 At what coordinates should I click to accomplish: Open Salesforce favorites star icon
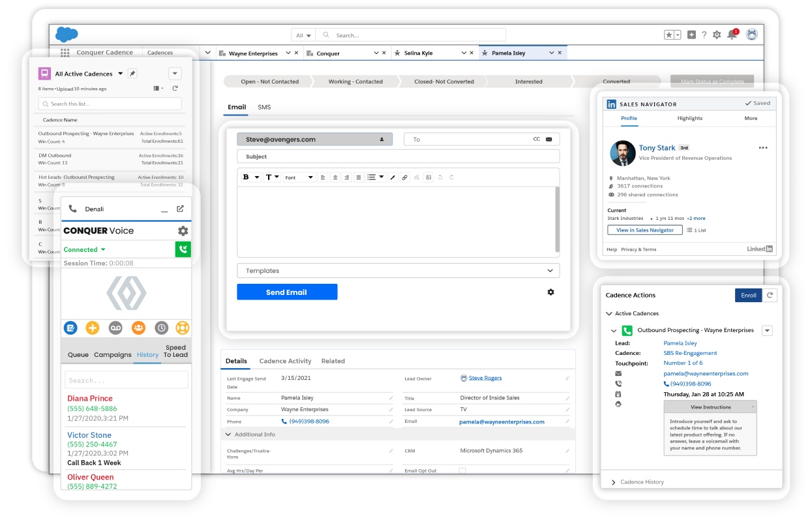click(x=669, y=35)
